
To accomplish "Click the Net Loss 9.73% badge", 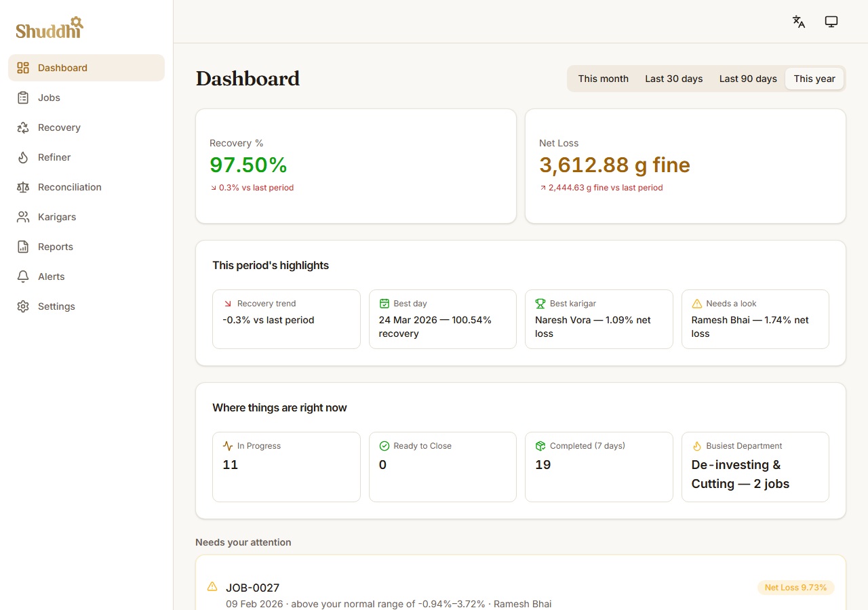I will (796, 588).
